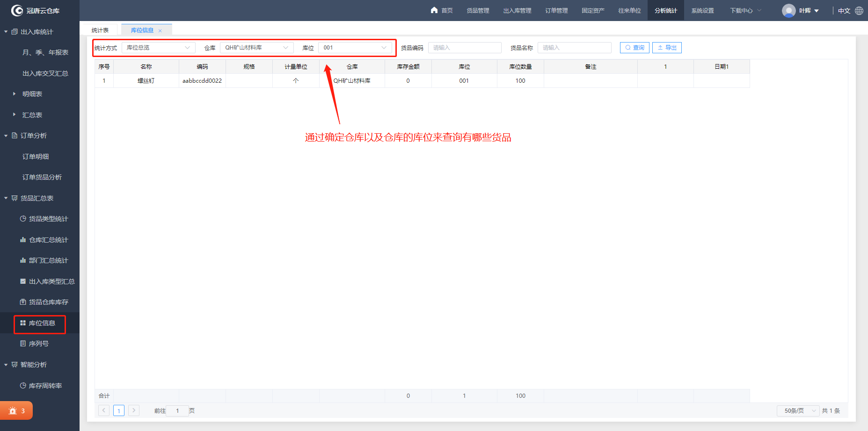Close the 库位信息 tab
The image size is (868, 431).
tap(160, 31)
